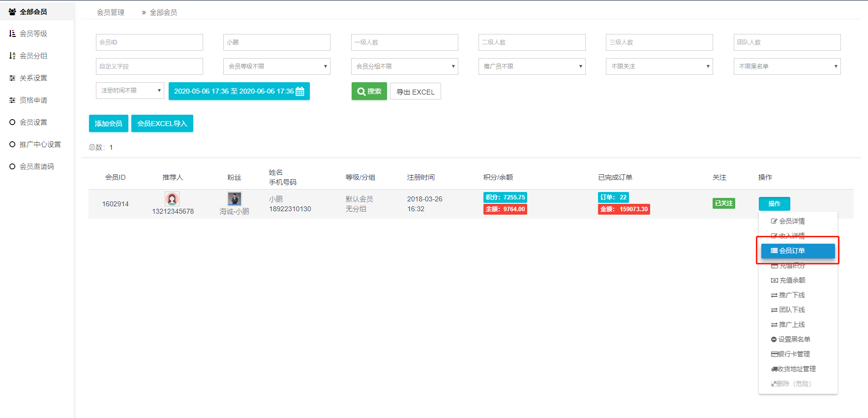This screenshot has width=868, height=418.
Task: Click the green 已关注 badge
Action: (724, 203)
